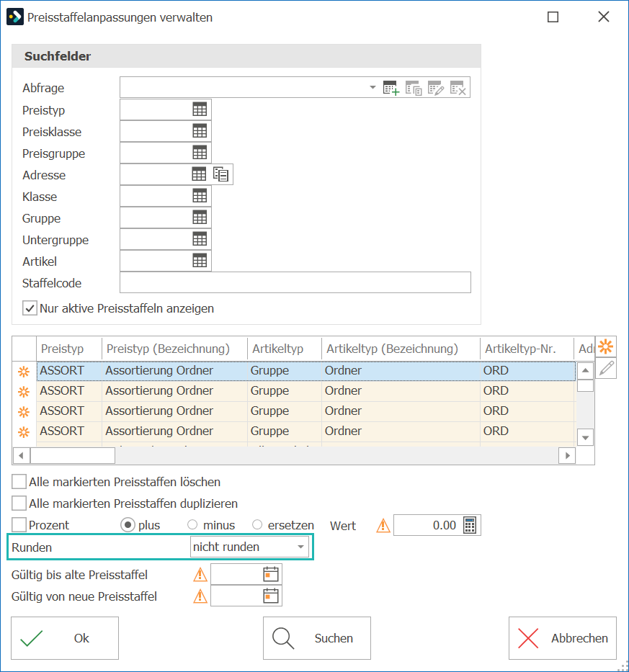
Task: Enable Alle markierten Preisstaffen löschen
Action: pos(19,482)
